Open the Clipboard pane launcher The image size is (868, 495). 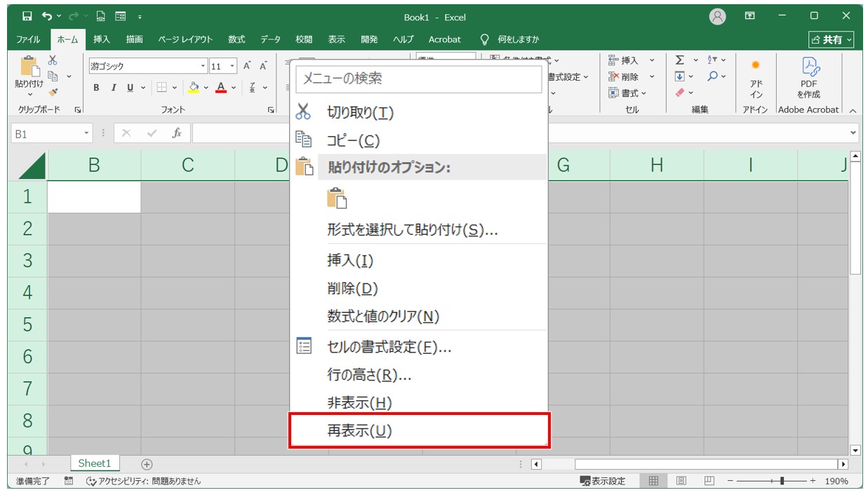coord(77,110)
